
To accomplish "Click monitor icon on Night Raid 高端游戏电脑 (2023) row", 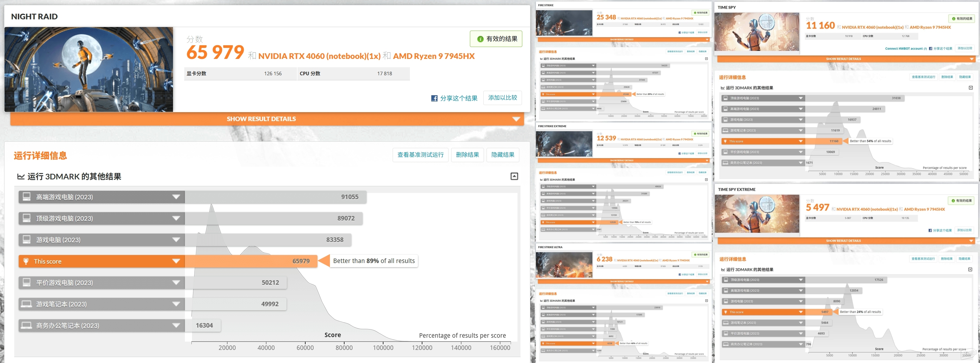I will pos(27,197).
